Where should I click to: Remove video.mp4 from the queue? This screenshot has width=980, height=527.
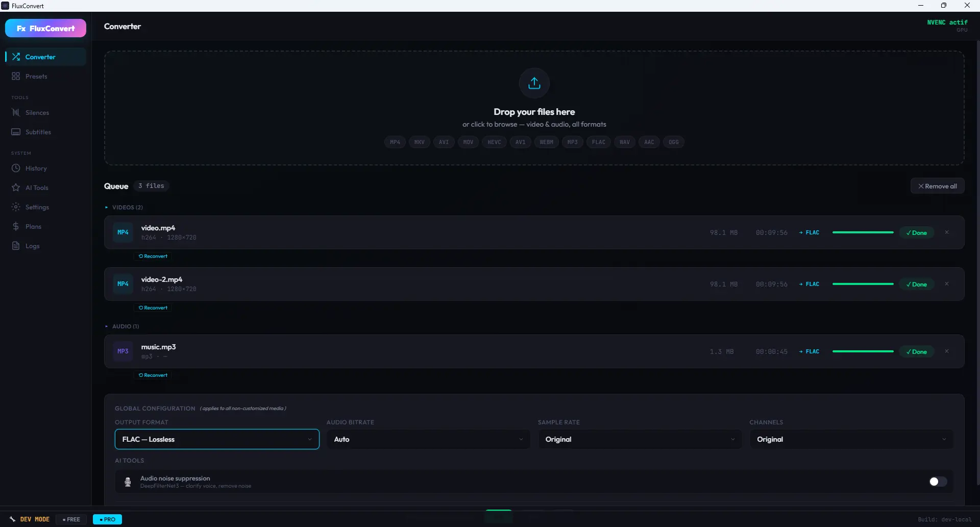tap(947, 232)
